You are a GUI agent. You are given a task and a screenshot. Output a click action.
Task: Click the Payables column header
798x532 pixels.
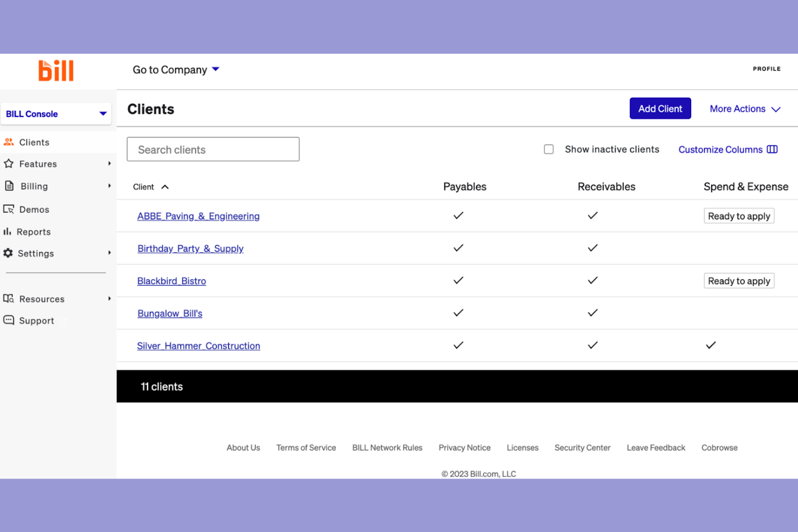[x=465, y=186]
